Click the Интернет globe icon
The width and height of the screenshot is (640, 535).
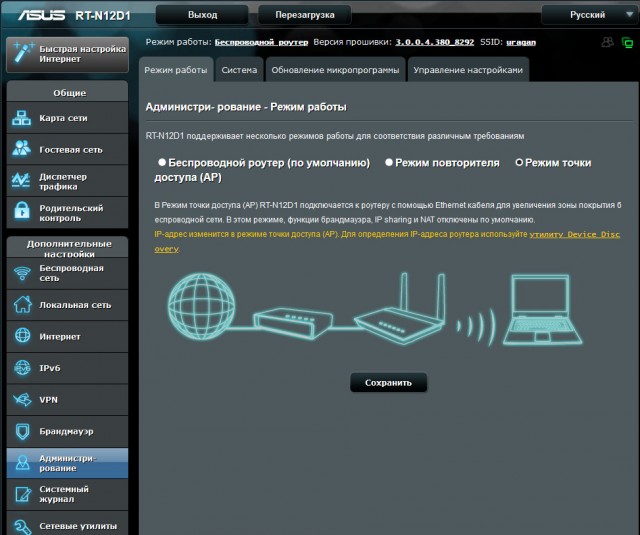22,335
